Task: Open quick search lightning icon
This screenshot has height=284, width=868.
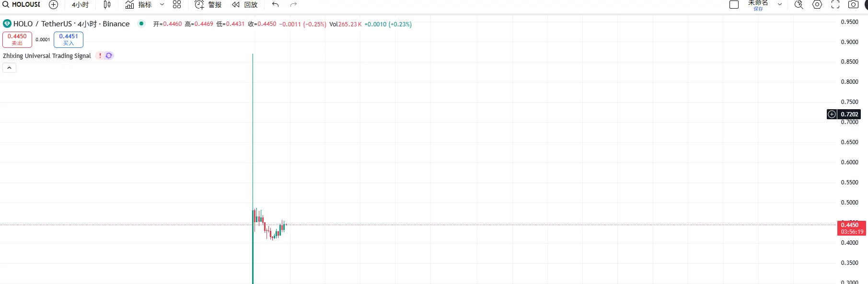Action: (x=799, y=5)
